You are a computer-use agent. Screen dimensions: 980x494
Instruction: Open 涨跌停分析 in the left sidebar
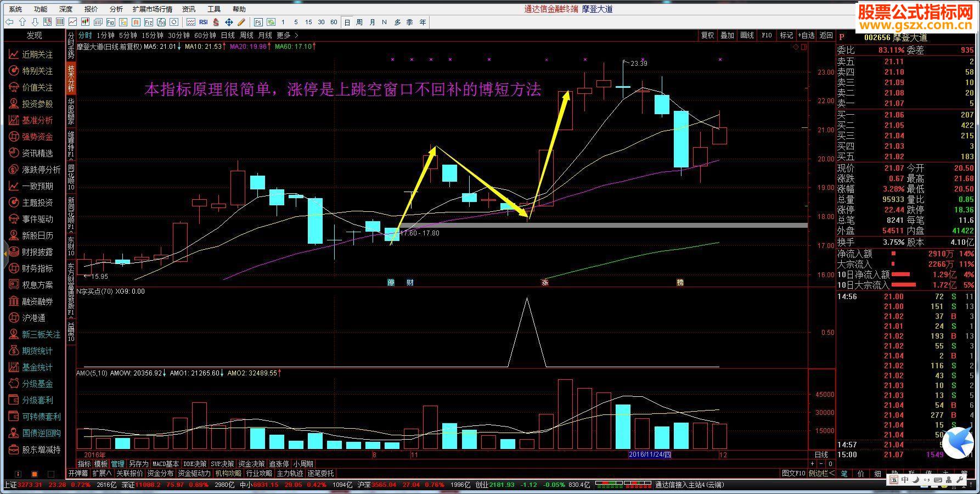click(x=35, y=170)
